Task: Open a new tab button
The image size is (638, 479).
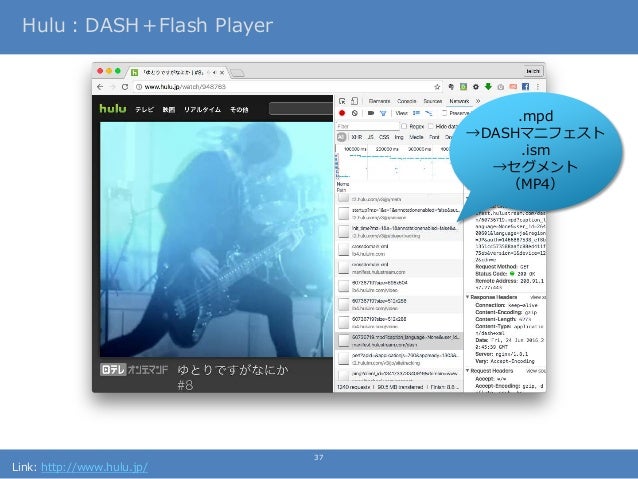Action: click(x=237, y=73)
